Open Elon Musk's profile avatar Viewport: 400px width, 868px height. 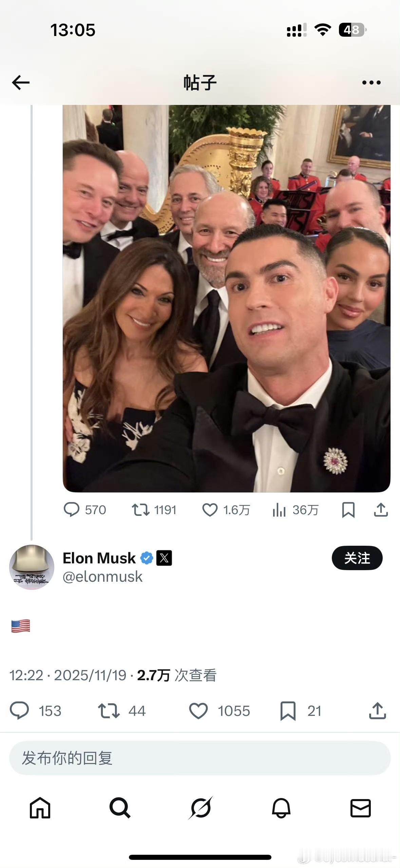pos(32,567)
